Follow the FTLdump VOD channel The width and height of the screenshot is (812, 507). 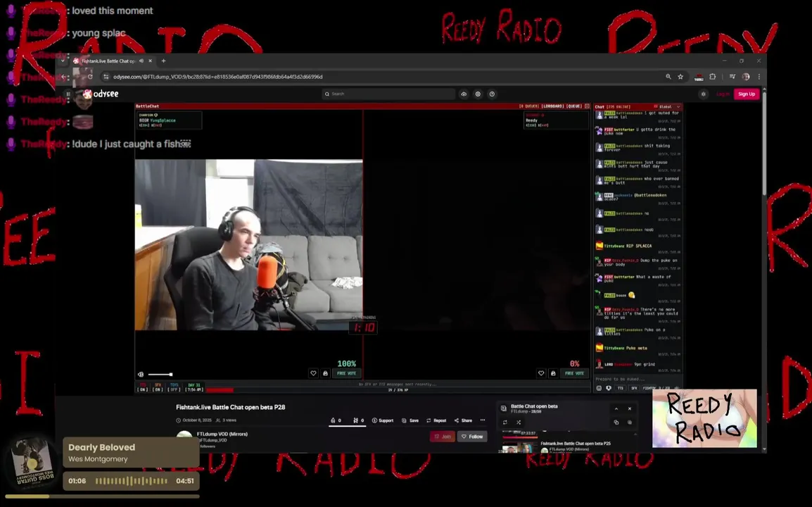point(472,437)
